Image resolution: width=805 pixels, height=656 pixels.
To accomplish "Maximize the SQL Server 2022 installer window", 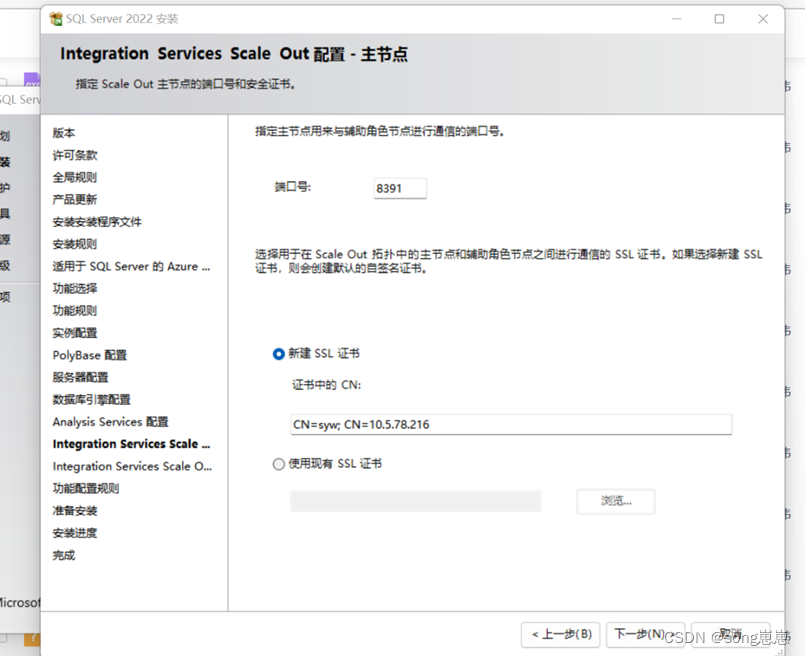I will 719,19.
